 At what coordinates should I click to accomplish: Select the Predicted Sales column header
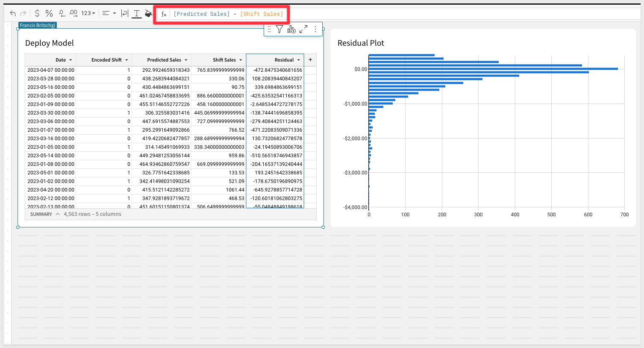pos(164,60)
